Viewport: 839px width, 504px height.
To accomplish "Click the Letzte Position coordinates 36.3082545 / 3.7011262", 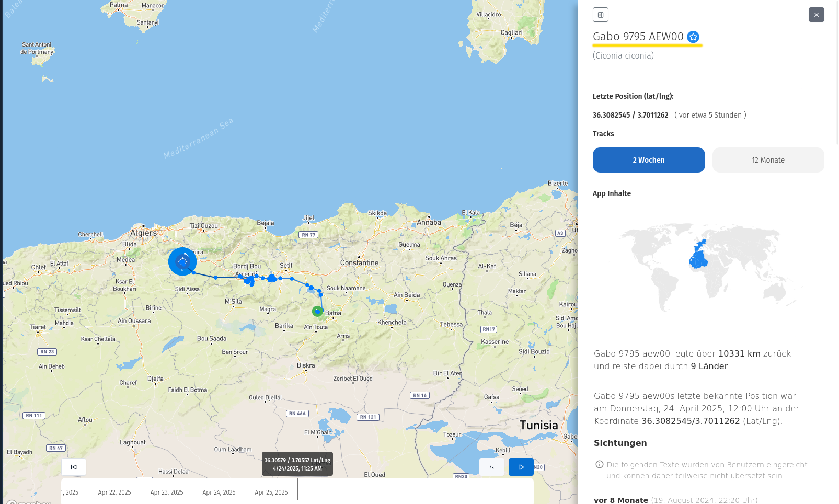I will point(630,115).
